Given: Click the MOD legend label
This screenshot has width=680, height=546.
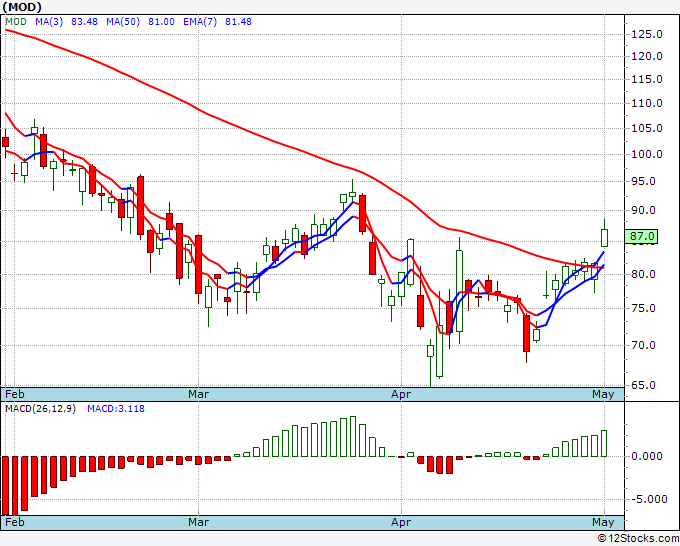Looking at the screenshot, I should pos(16,22).
